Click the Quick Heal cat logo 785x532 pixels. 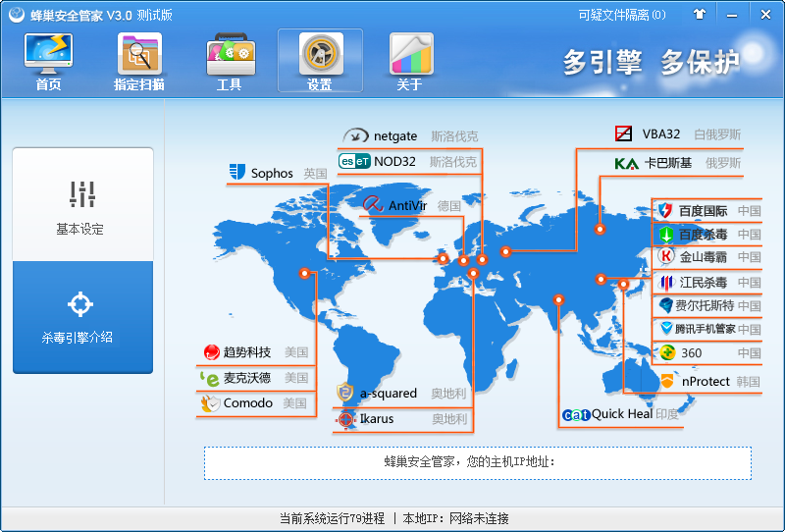576,415
